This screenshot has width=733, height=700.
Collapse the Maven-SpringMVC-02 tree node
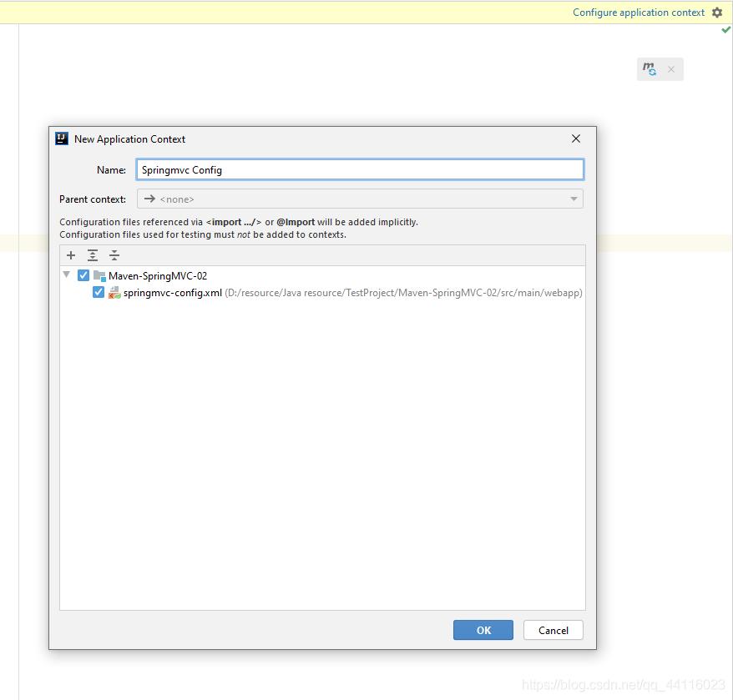67,275
